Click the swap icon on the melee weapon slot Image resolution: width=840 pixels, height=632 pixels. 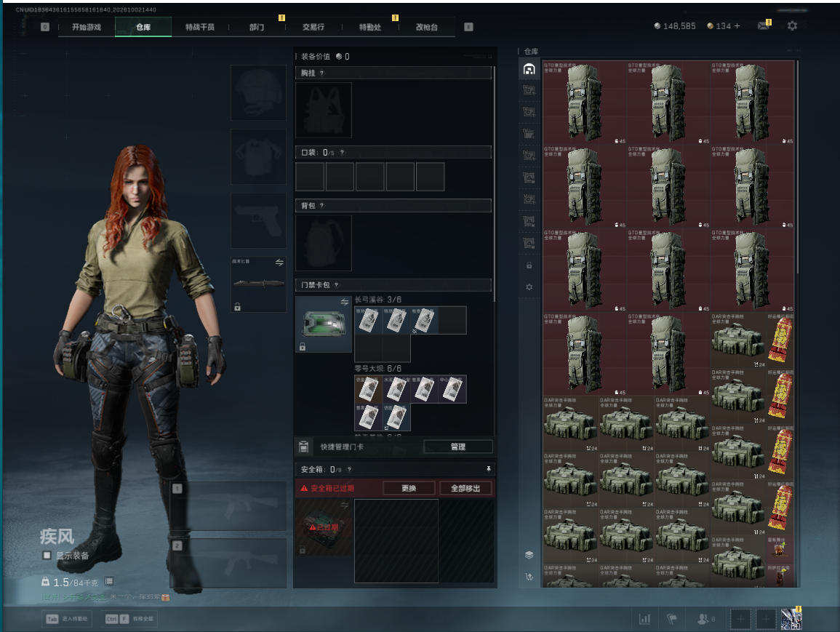point(279,263)
